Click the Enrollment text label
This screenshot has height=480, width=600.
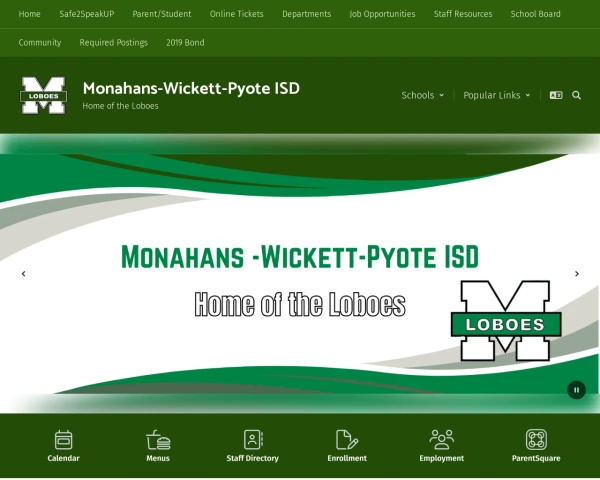pyautogui.click(x=347, y=458)
